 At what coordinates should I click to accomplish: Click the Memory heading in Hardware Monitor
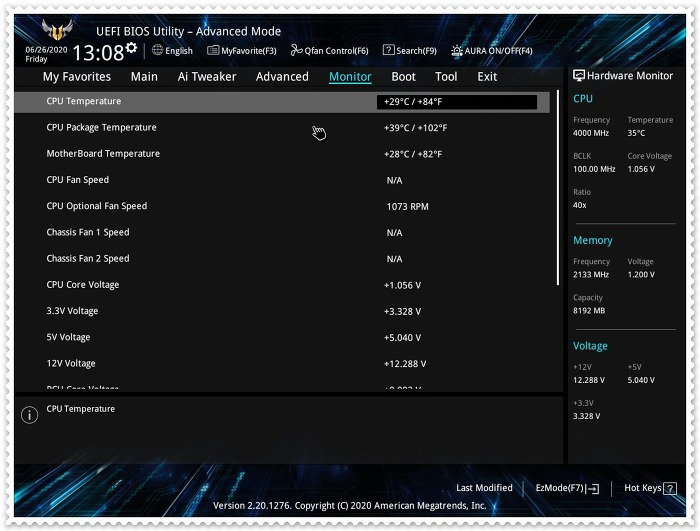coord(592,240)
